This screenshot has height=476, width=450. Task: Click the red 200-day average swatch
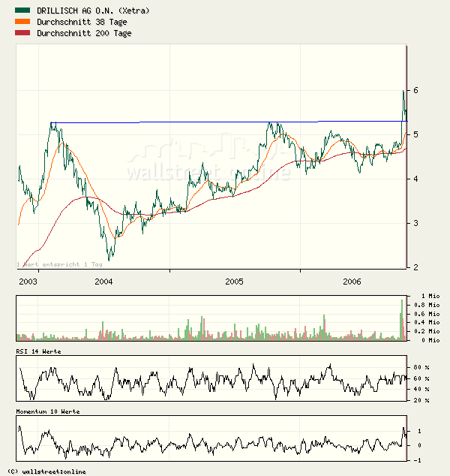(22, 33)
